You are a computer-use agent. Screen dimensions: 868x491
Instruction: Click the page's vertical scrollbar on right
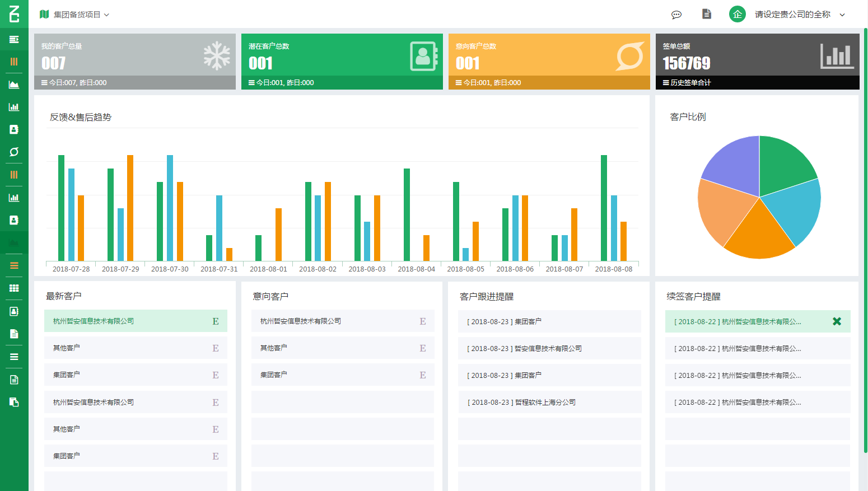tap(865, 241)
